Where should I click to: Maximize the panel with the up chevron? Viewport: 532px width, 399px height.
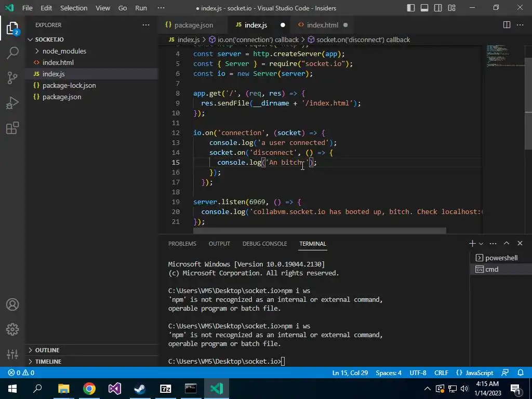[506, 243]
